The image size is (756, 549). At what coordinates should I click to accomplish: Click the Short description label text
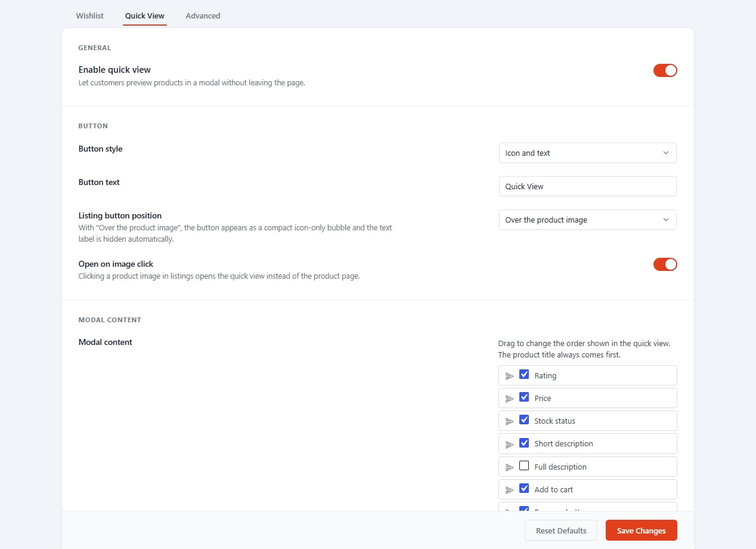pos(563,444)
